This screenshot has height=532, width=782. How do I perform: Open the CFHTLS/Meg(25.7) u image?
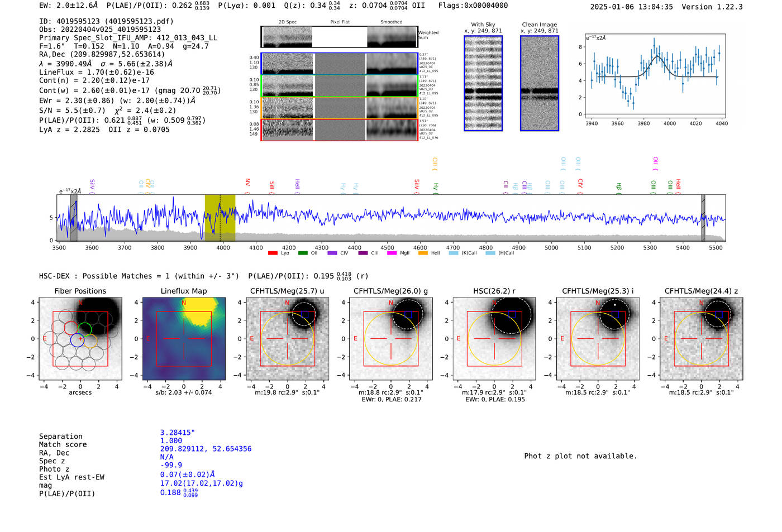(287, 339)
